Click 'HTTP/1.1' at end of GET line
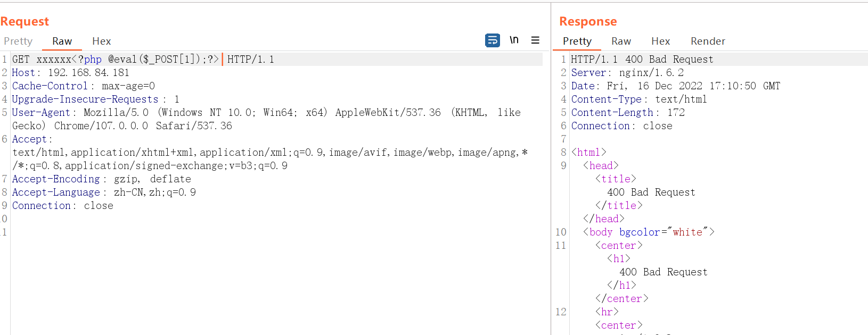 [251, 59]
